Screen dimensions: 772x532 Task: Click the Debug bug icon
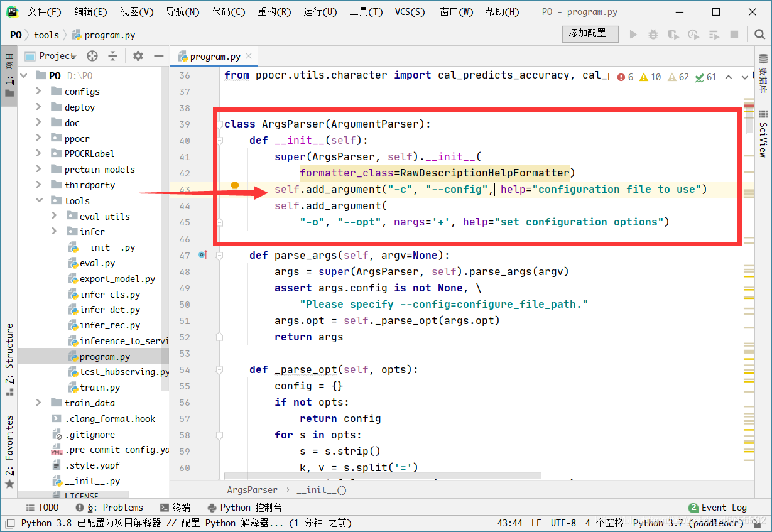(x=653, y=35)
